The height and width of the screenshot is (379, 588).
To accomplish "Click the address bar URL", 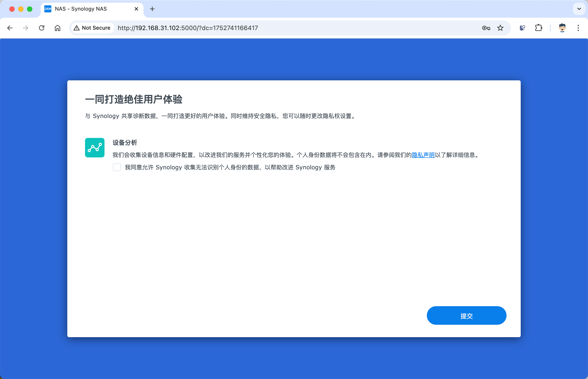I will 188,28.
